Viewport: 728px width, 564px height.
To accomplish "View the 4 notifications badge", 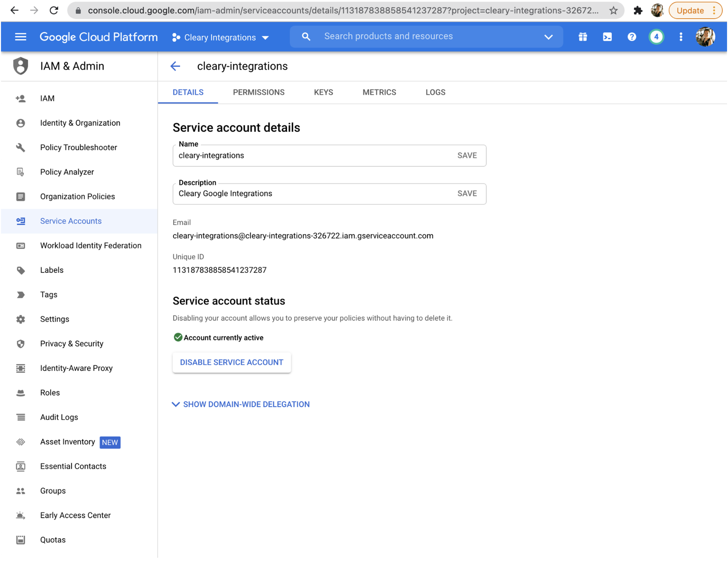I will [x=656, y=37].
